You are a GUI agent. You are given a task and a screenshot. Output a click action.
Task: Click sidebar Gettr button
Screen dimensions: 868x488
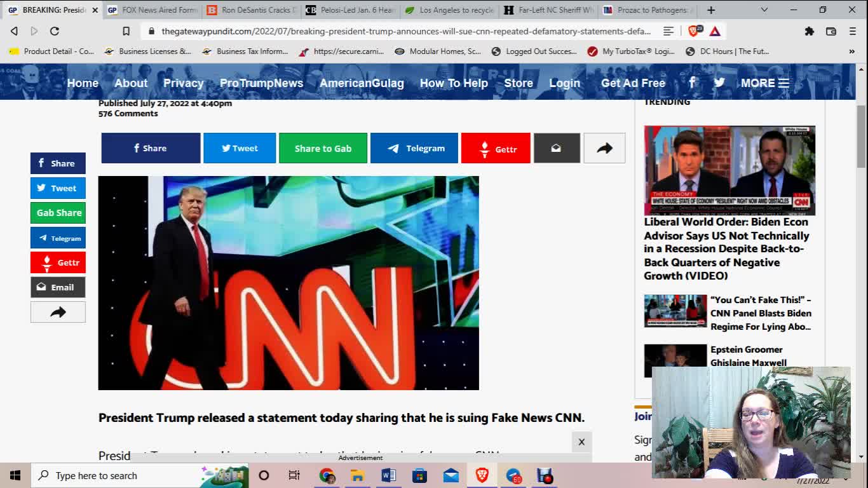58,262
